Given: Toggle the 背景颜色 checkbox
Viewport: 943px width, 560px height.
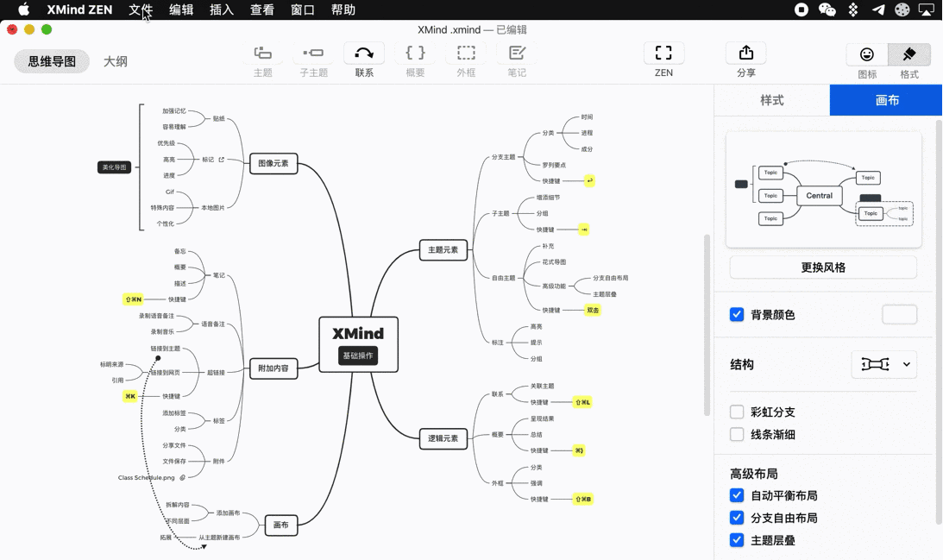Looking at the screenshot, I should [737, 315].
